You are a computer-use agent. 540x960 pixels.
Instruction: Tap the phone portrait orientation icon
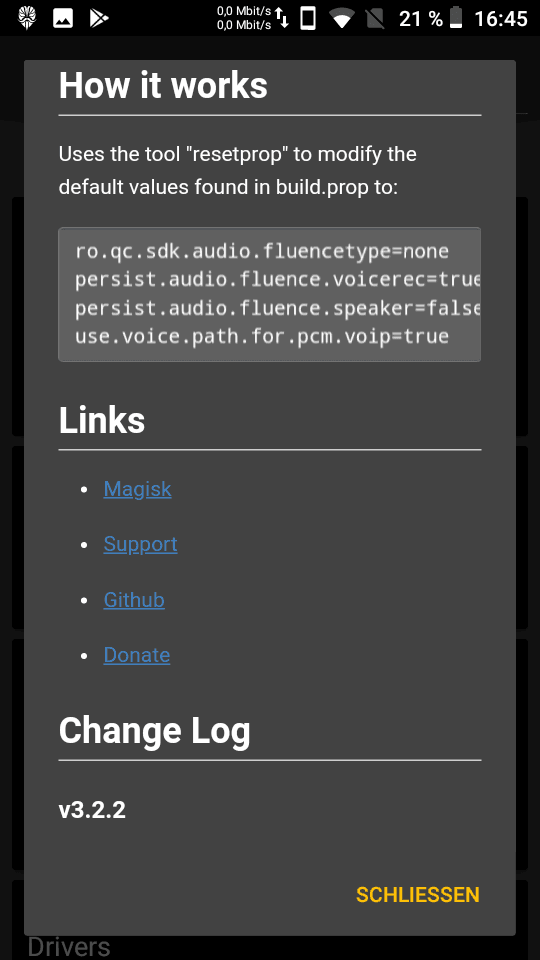tap(309, 18)
